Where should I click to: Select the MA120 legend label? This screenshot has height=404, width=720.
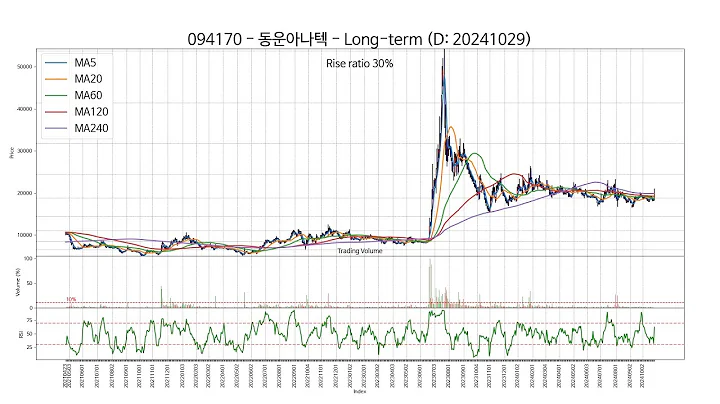pyautogui.click(x=91, y=112)
